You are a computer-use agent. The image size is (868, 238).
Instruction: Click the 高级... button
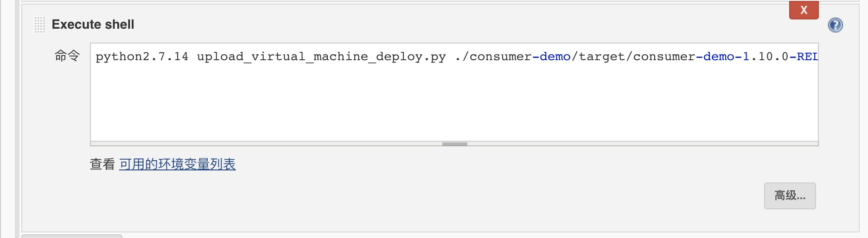click(x=790, y=196)
